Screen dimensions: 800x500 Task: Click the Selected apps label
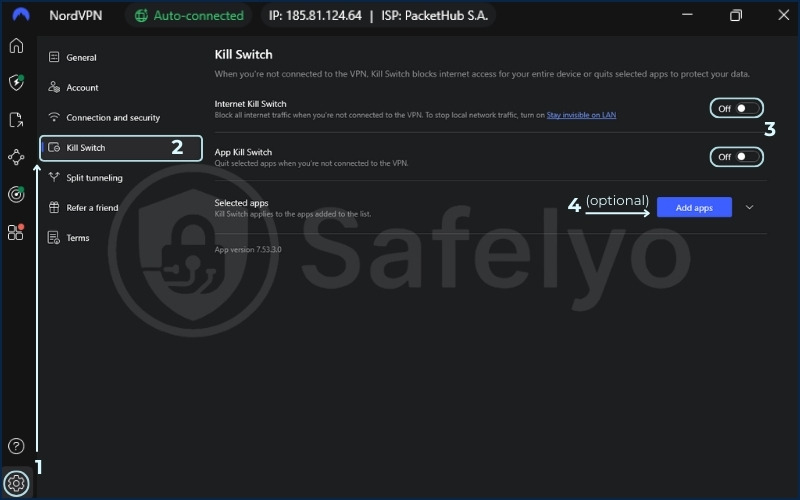[241, 203]
